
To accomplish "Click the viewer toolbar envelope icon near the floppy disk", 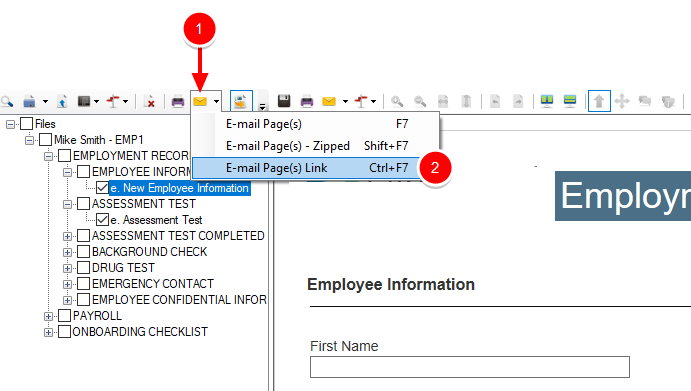I will (329, 102).
